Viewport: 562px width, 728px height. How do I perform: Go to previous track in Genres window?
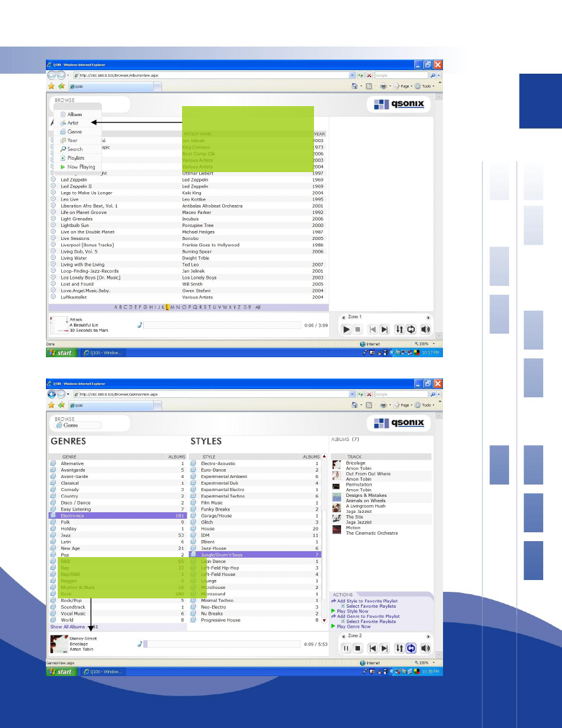(x=372, y=648)
